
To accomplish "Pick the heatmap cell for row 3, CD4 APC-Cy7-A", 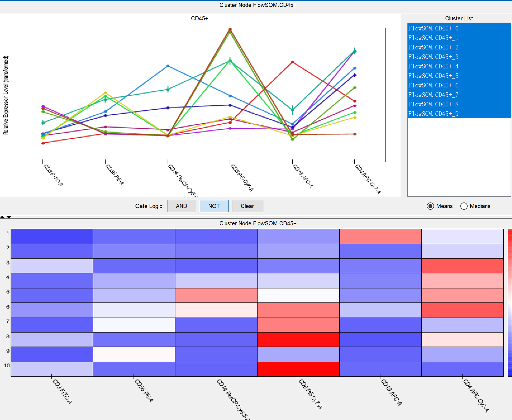I will [462, 266].
